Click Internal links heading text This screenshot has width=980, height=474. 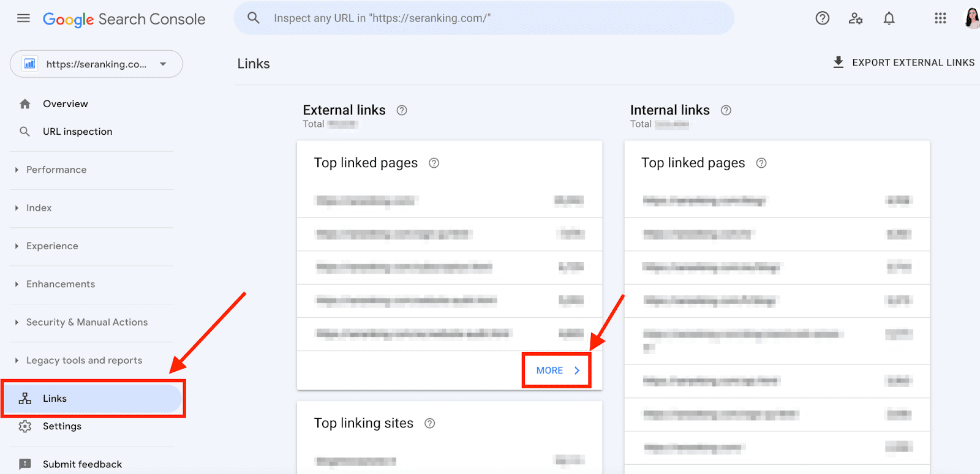coord(670,110)
